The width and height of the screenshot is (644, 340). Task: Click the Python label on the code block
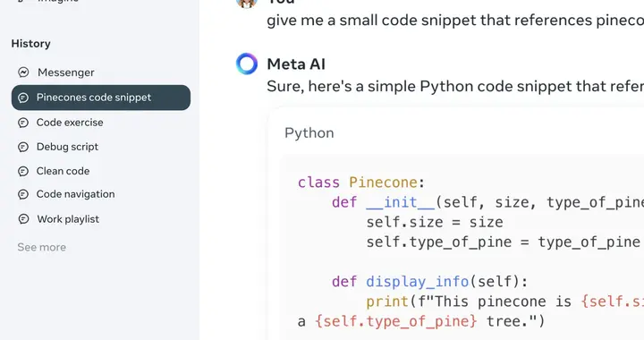[309, 133]
